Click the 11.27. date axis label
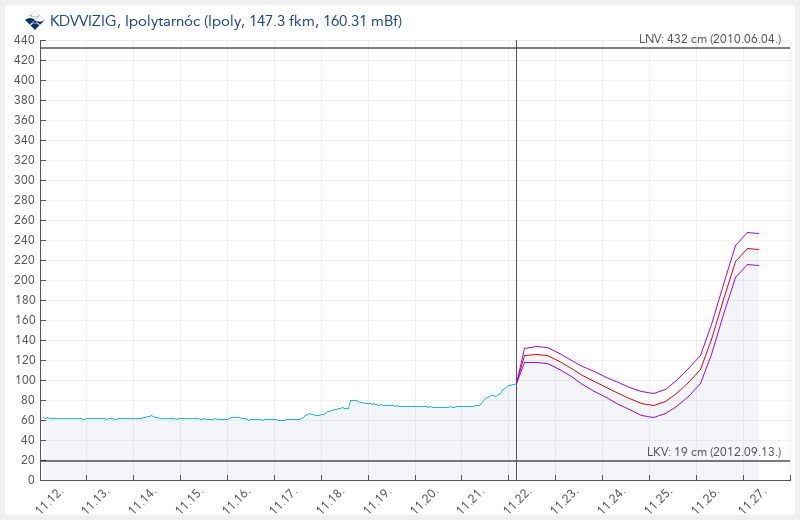The width and height of the screenshot is (800, 520). [x=756, y=500]
